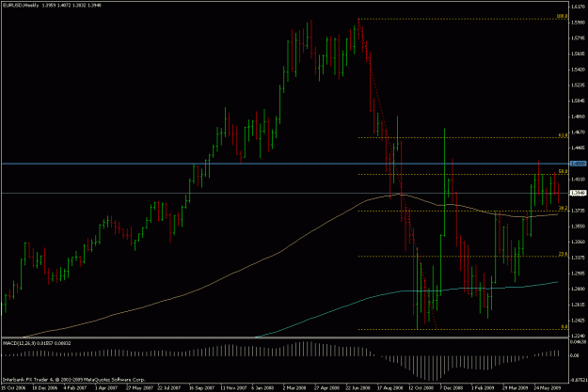Click the highlighted 1.4300 price level tag
The width and height of the screenshot is (588, 392).
tap(578, 164)
